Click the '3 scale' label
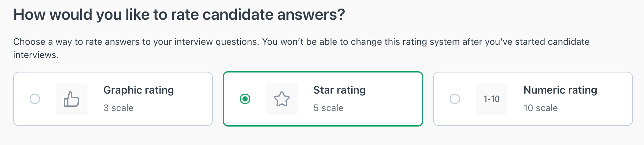The width and height of the screenshot is (644, 145). coord(118,108)
